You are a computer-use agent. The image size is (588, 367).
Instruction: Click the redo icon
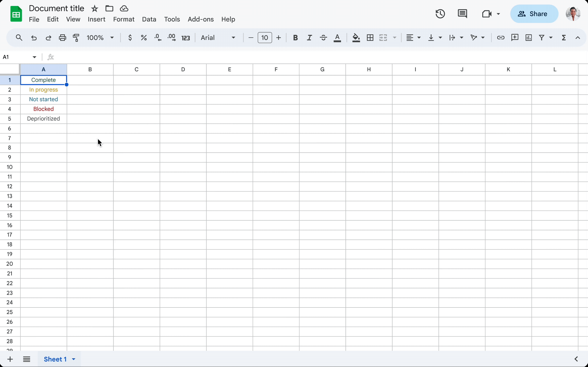click(x=48, y=38)
